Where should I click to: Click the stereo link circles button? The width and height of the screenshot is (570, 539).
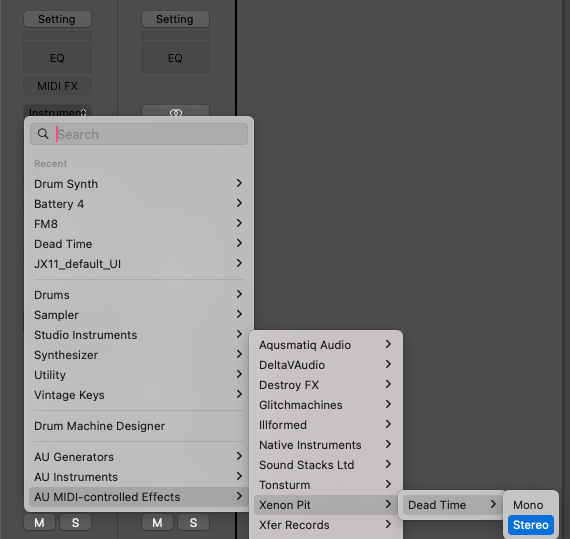[176, 112]
